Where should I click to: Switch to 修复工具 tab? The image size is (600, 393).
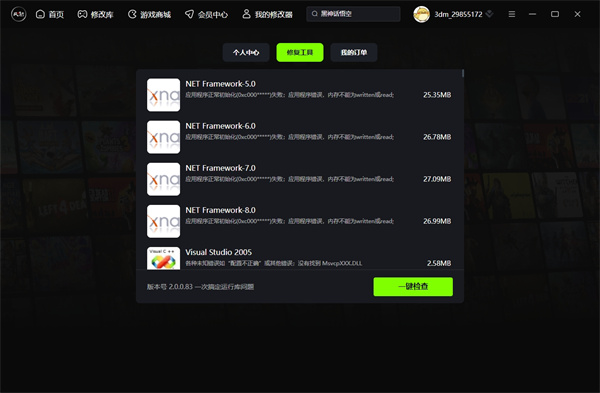pos(300,52)
